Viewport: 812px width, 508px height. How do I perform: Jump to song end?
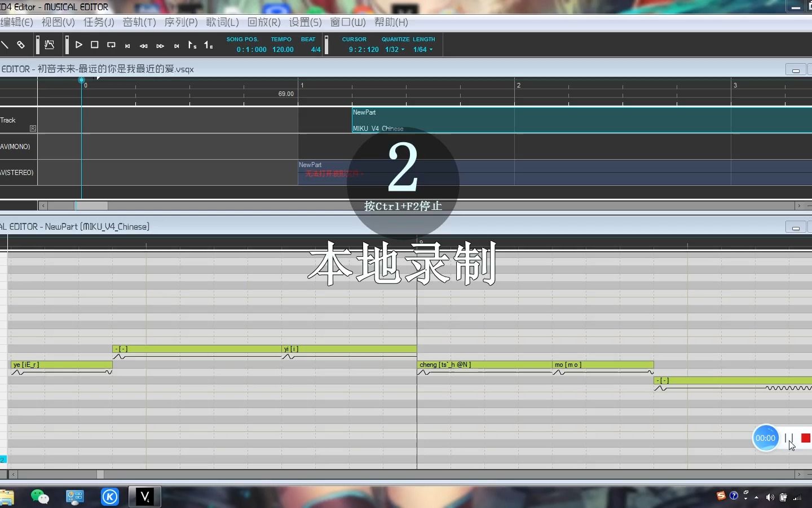pos(176,46)
